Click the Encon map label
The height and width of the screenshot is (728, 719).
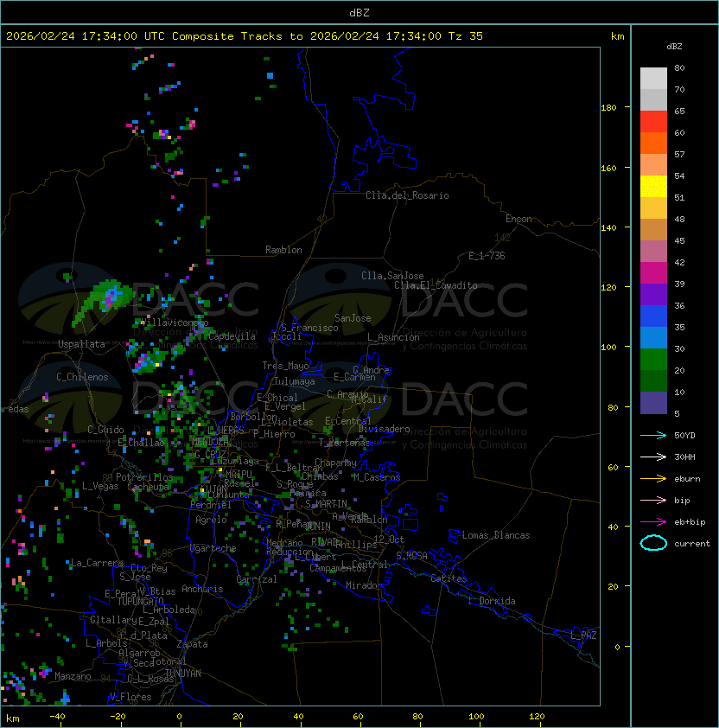(519, 219)
